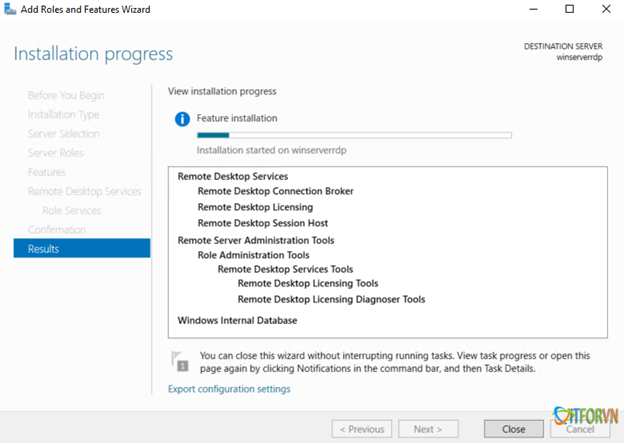Click the blue info icon beside Feature installation
This screenshot has width=624, height=443.
tap(182, 118)
